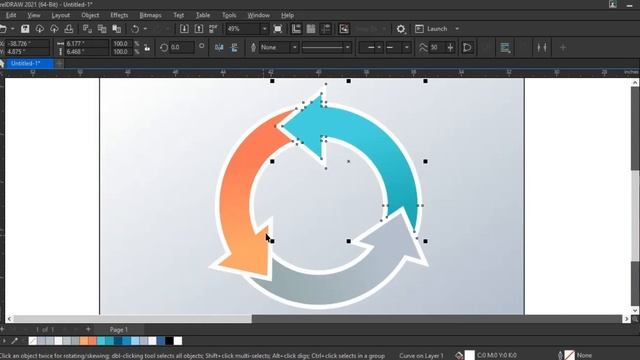Viewport: 640px width, 360px height.
Task: Toggle Show rulers icon
Action: pyautogui.click(x=296, y=29)
